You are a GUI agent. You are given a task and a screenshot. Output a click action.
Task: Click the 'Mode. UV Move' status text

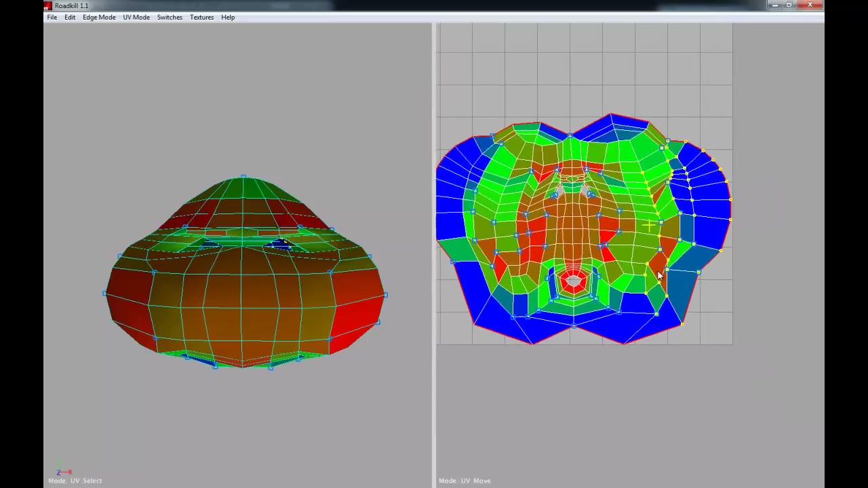(x=465, y=481)
